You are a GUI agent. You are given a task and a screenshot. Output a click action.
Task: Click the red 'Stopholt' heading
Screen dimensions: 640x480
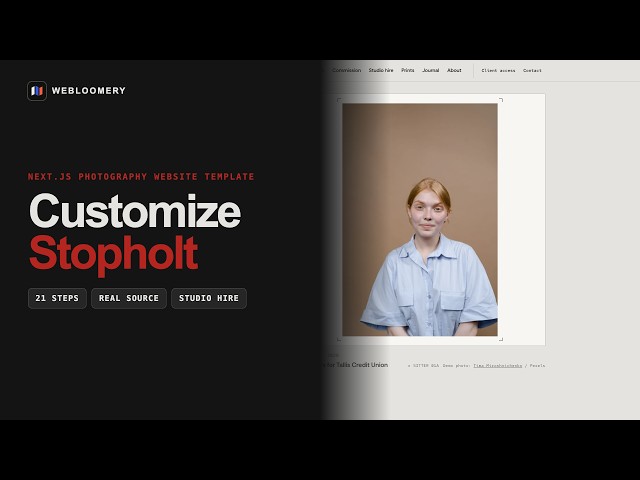tap(114, 254)
